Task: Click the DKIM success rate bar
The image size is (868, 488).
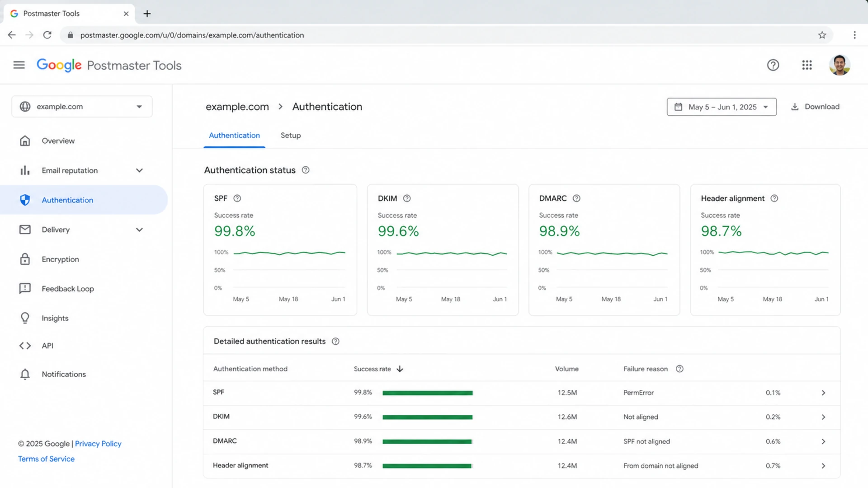Action: pyautogui.click(x=428, y=417)
